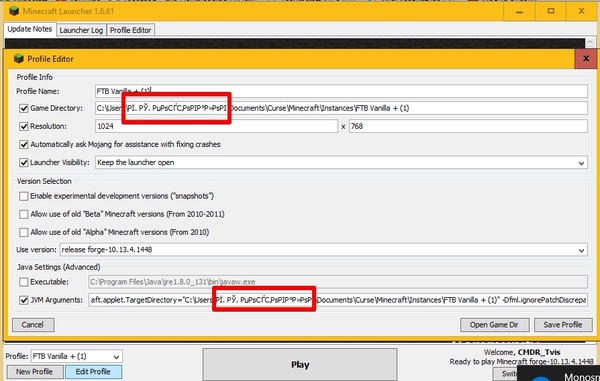The height and width of the screenshot is (381, 600).
Task: Toggle the Launcher Visibility checkbox
Action: (x=24, y=163)
